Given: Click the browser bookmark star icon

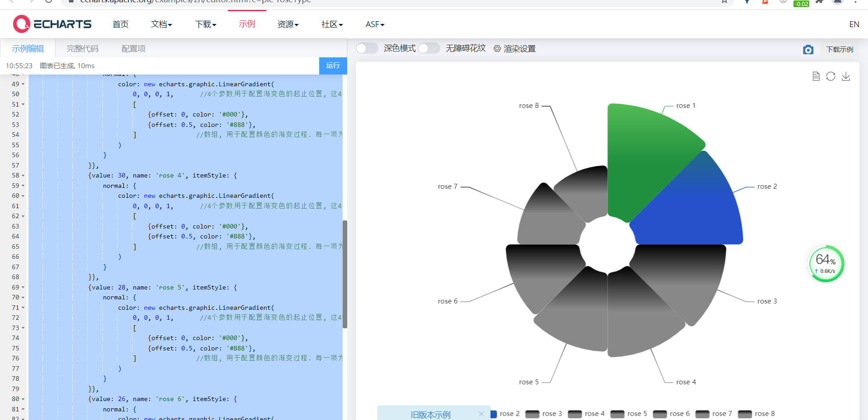Looking at the screenshot, I should [724, 2].
